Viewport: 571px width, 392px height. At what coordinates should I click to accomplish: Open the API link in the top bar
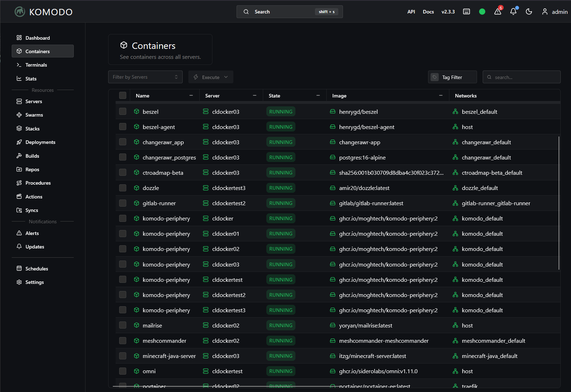(411, 12)
